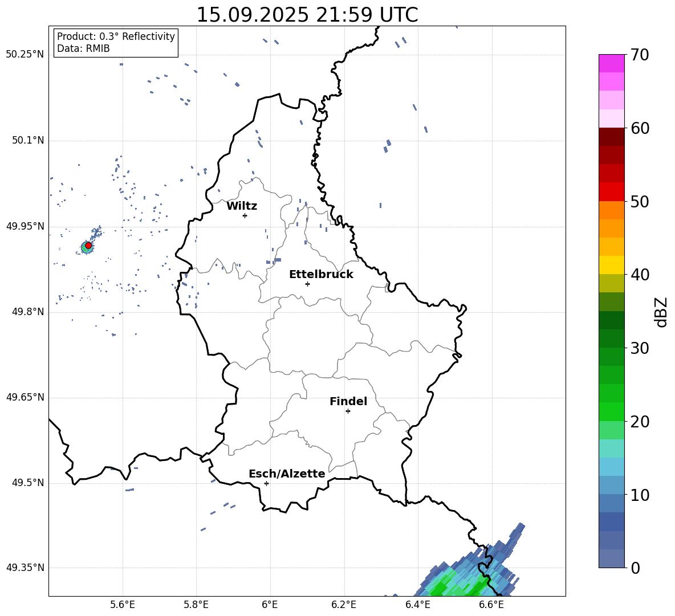
Task: Click the Ettelbruck cross marker
Action: 307,284
